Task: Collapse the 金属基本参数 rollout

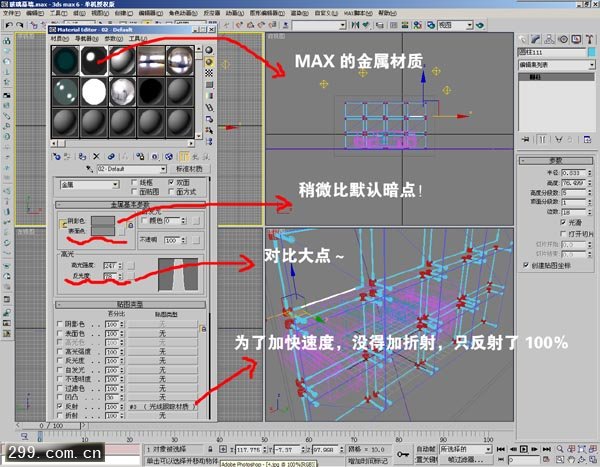Action: coord(130,205)
